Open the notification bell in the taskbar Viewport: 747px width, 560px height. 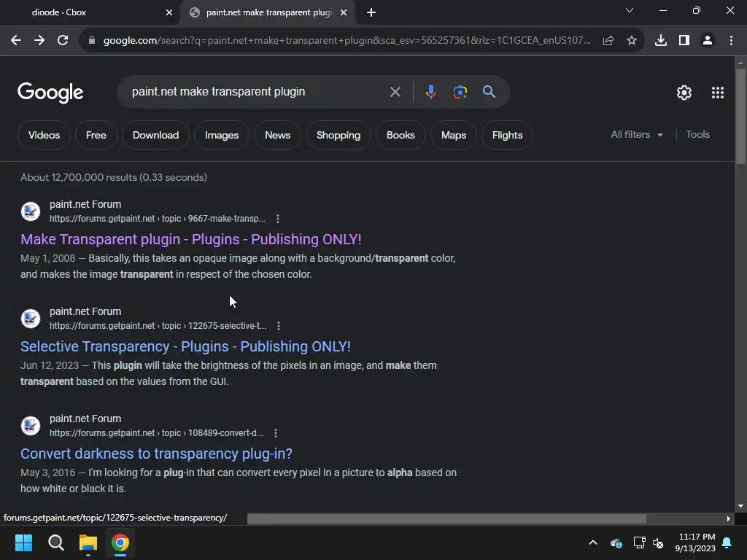(x=727, y=542)
